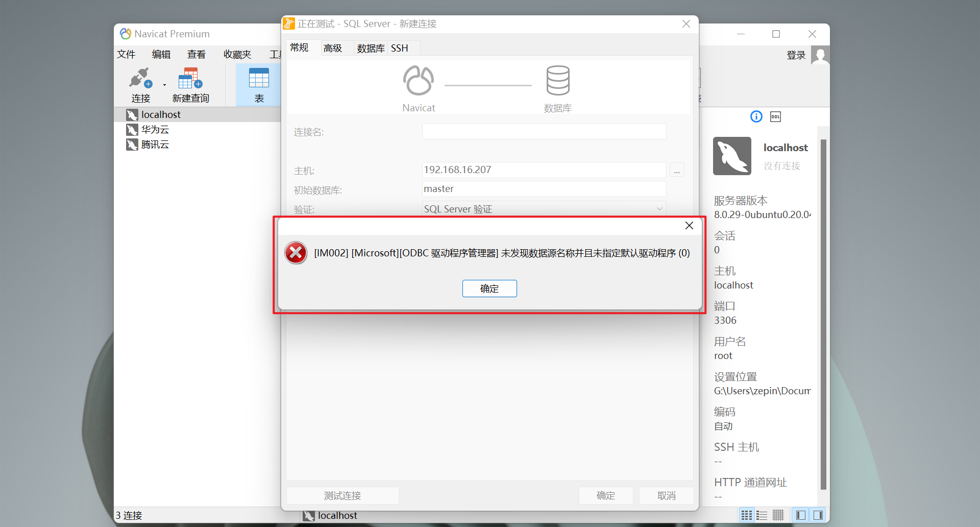Click the 取消 button in the connection dialog
980x527 pixels.
pyautogui.click(x=667, y=495)
